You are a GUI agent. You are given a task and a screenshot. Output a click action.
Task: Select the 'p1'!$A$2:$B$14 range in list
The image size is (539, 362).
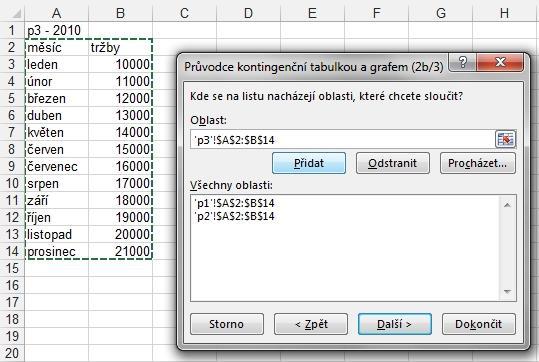[x=234, y=203]
